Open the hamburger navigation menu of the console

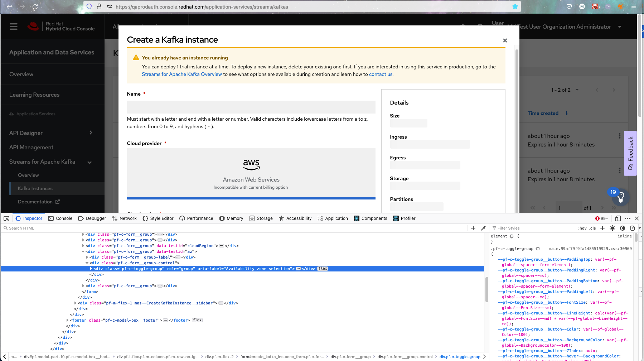[x=14, y=27]
